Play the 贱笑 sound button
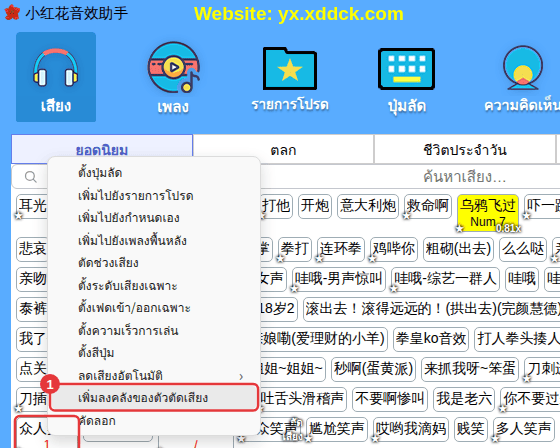Screen dimensions: 560x448 click(x=471, y=429)
